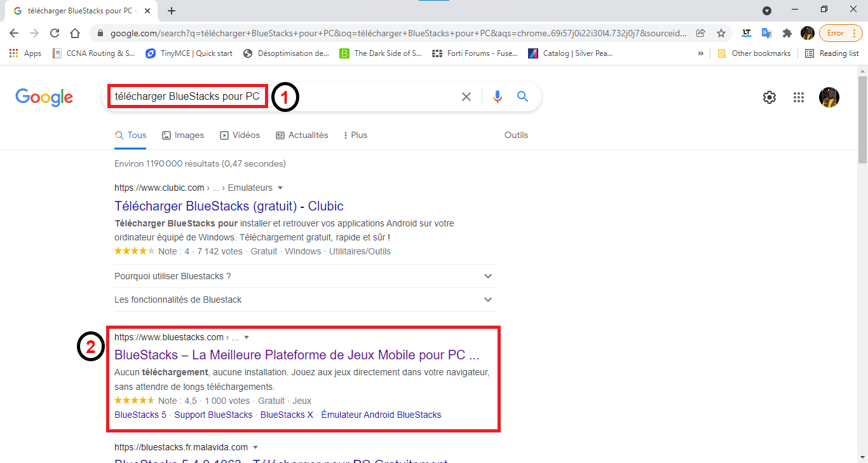Expand Les fonctionnalités de Bluestack question
Viewport: 868px width, 463px height.
(x=304, y=300)
